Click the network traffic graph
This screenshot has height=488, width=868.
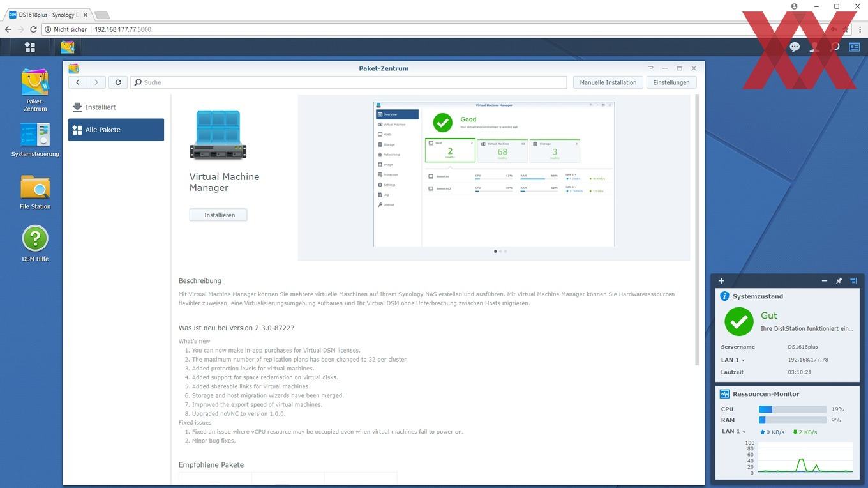pos(805,458)
